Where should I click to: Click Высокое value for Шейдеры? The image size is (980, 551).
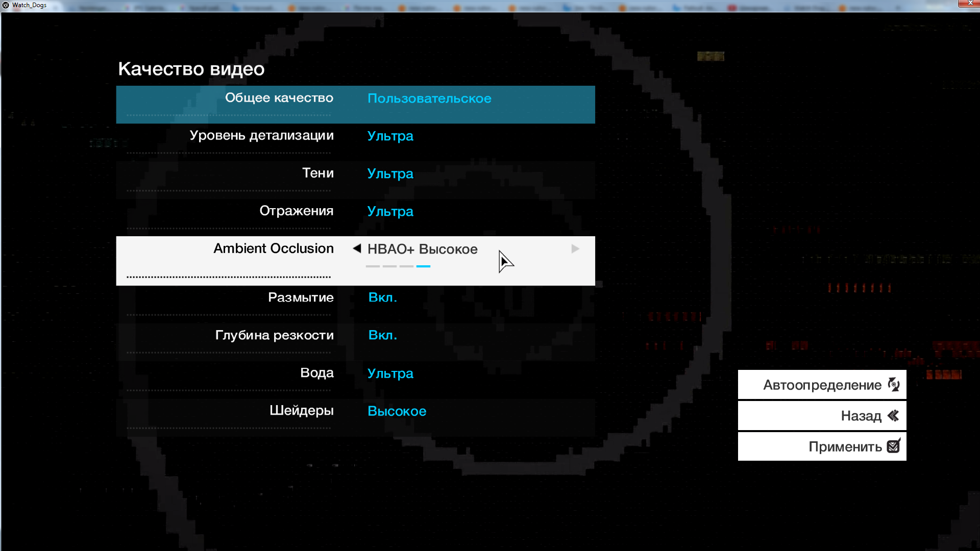tap(397, 411)
